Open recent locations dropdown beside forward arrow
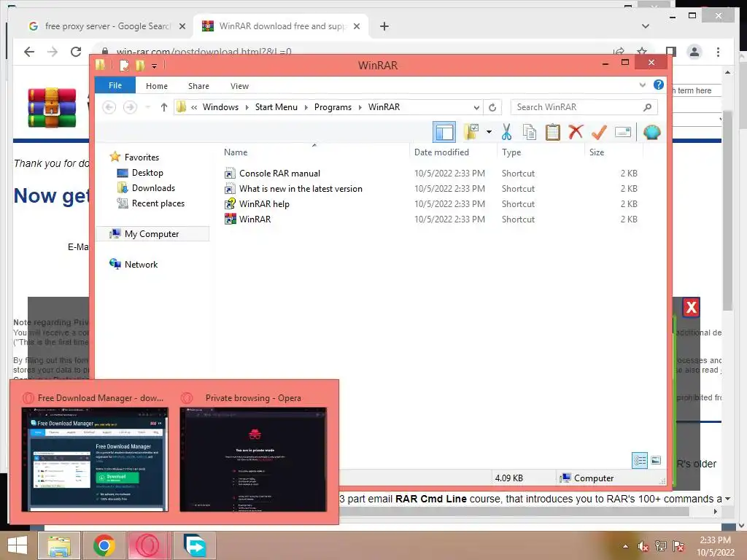Image resolution: width=747 pixels, height=560 pixels. point(147,107)
